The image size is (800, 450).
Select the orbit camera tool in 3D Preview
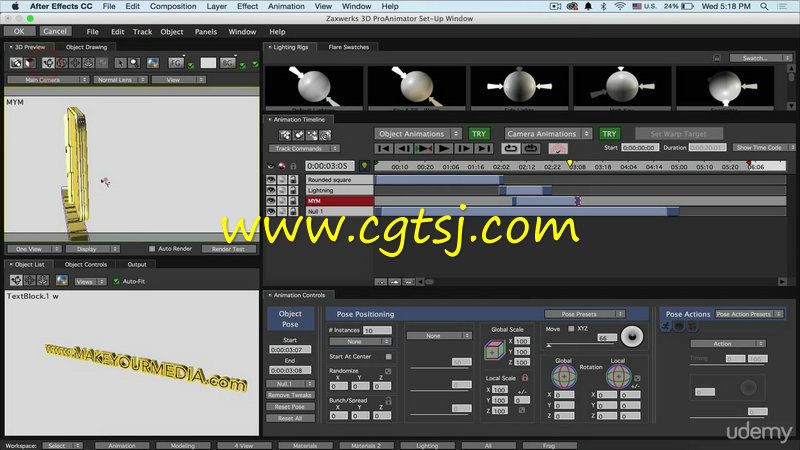pyautogui.click(x=48, y=63)
